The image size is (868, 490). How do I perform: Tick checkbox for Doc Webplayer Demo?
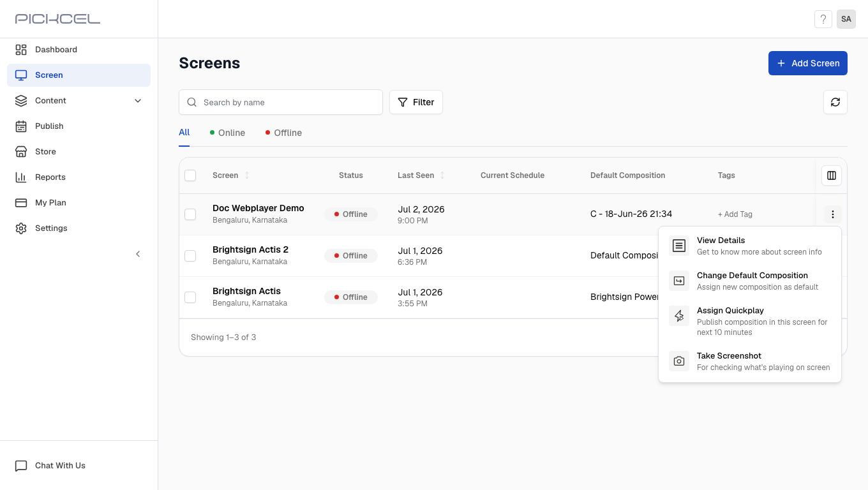point(190,214)
